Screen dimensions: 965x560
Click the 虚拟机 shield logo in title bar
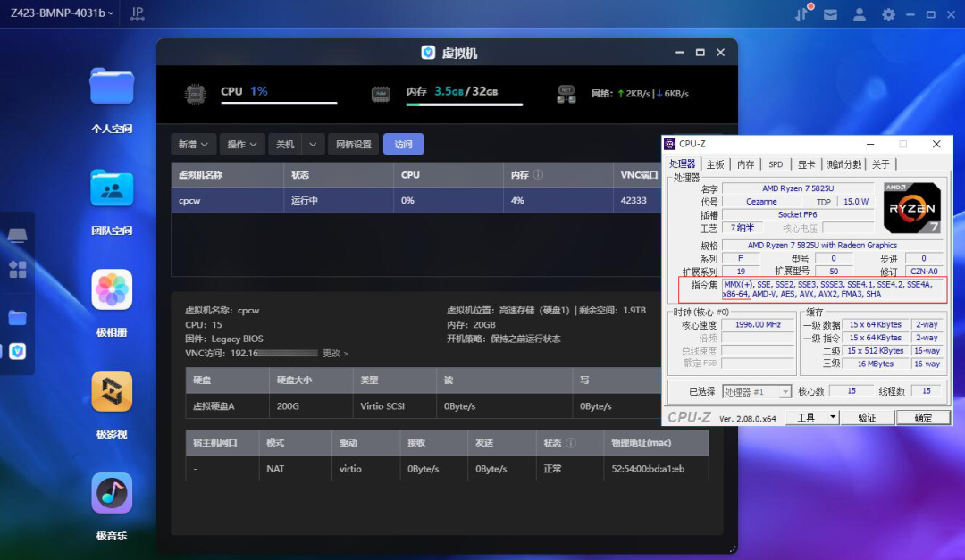[x=428, y=53]
